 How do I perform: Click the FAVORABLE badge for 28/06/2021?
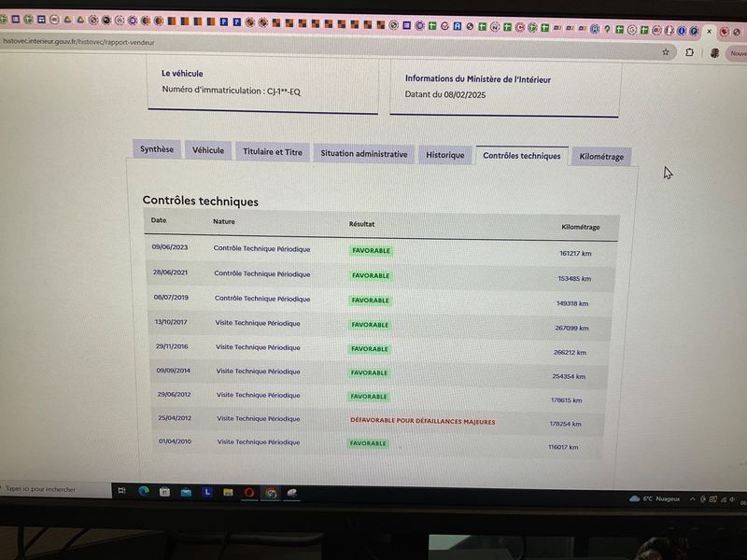click(371, 275)
